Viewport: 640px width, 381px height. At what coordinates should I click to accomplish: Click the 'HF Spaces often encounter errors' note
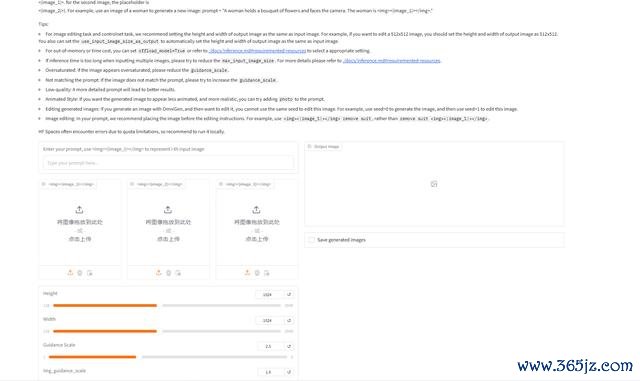click(131, 131)
